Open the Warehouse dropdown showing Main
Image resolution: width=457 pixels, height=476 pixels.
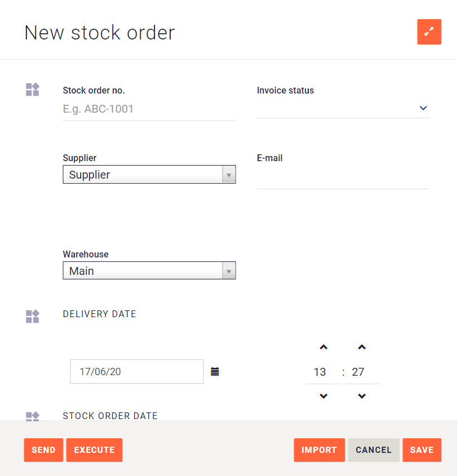tap(229, 270)
